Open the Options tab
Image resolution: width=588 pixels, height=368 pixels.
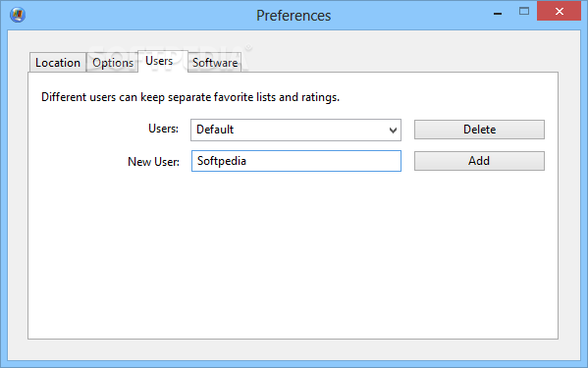tap(113, 62)
